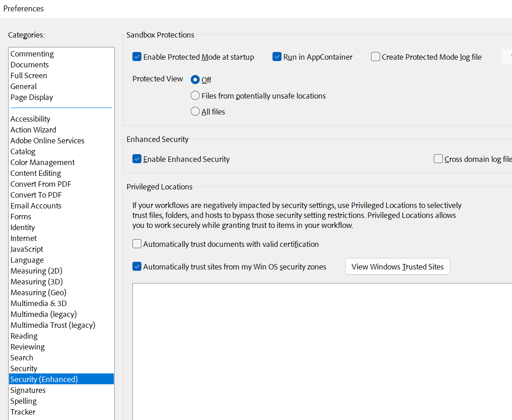Disable "Run in AppContainer"

click(277, 57)
